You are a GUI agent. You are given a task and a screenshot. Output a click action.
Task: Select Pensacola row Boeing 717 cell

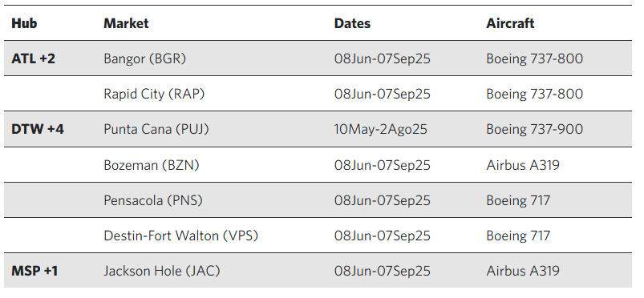[x=518, y=200]
